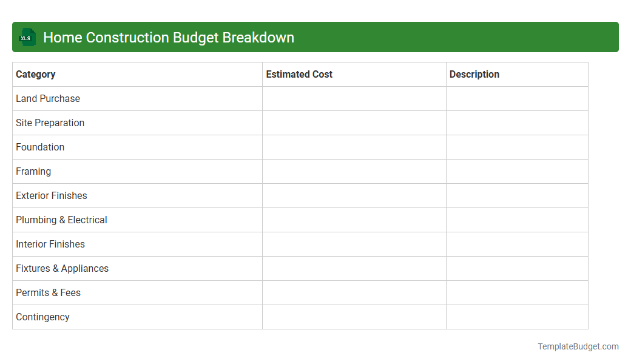Viewport: 631px width, 364px height.
Task: Select the Site Preparation category cell
Action: tap(50, 123)
